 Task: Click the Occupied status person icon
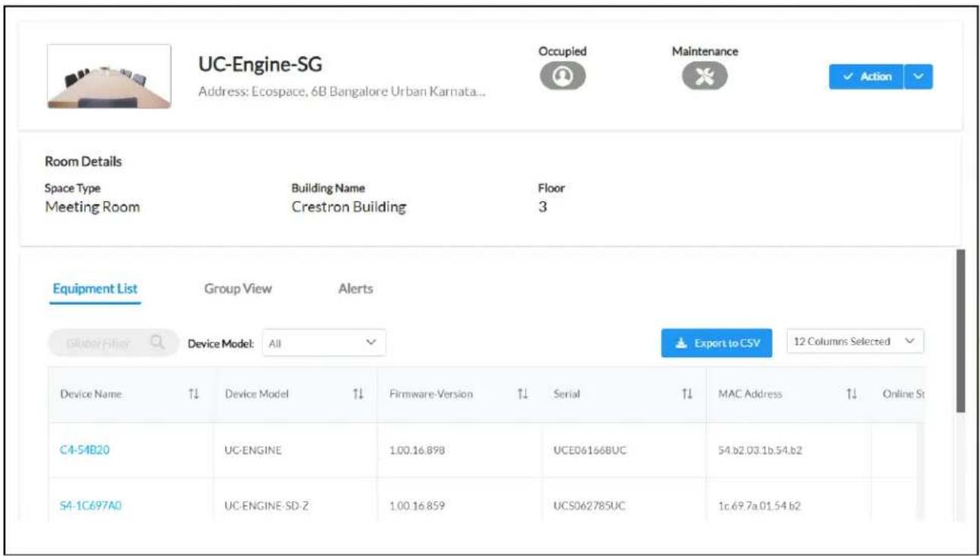click(562, 76)
